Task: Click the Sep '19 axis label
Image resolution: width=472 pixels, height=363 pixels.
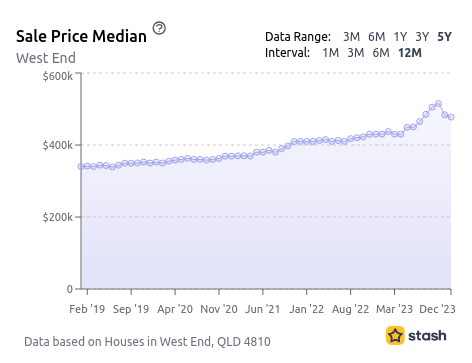Action: pyautogui.click(x=131, y=309)
